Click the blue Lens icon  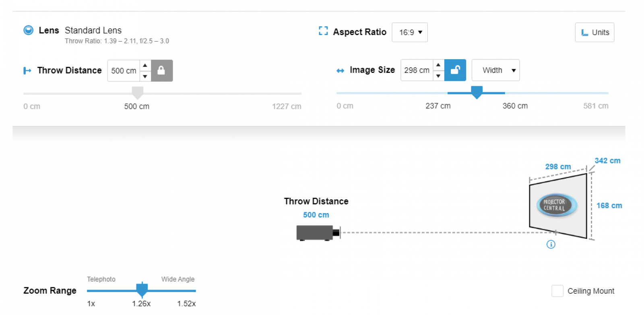[x=29, y=30]
